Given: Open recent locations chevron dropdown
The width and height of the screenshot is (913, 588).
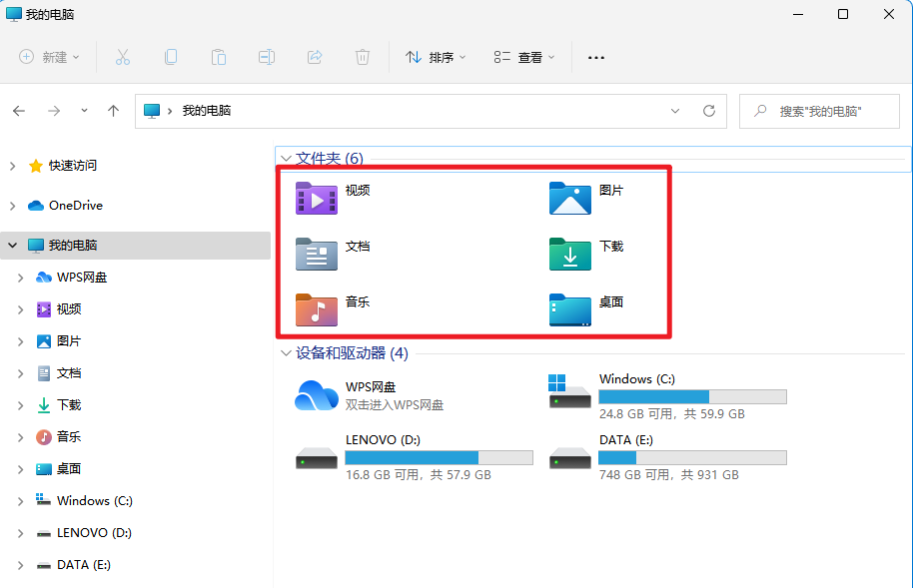Looking at the screenshot, I should [x=85, y=111].
